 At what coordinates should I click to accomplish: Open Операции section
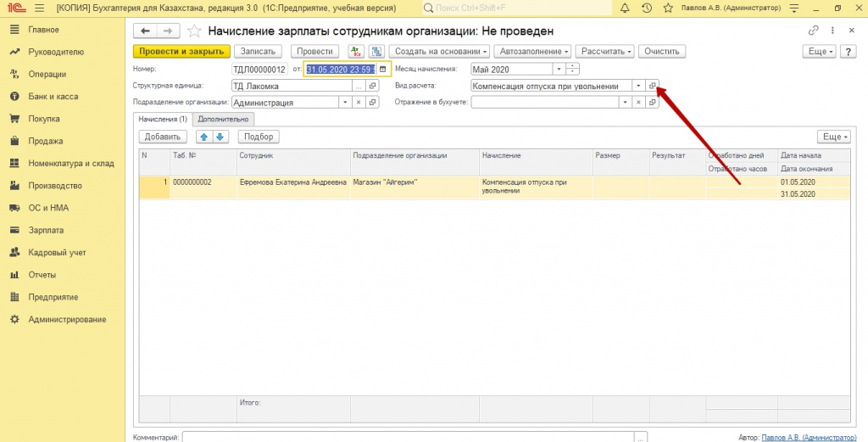[x=47, y=74]
